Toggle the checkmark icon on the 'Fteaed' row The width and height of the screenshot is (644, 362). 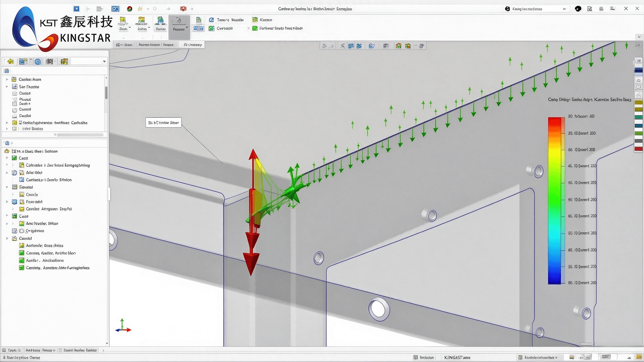pyautogui.click(x=14, y=99)
